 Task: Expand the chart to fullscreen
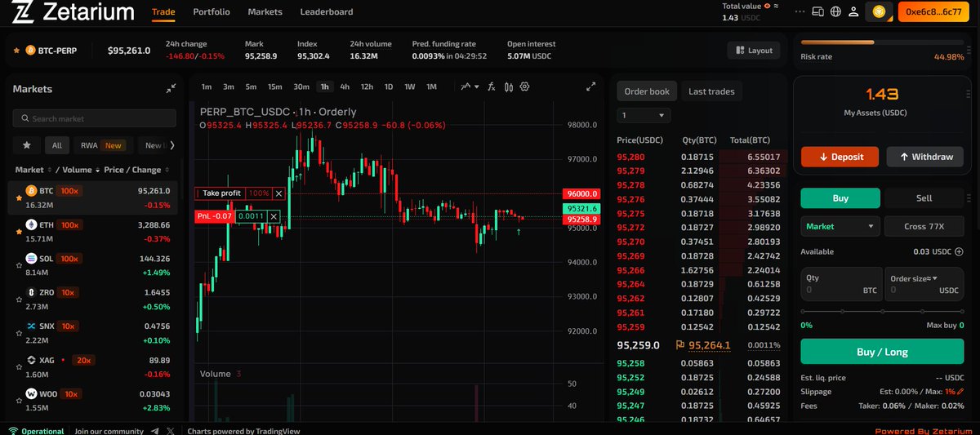(591, 87)
